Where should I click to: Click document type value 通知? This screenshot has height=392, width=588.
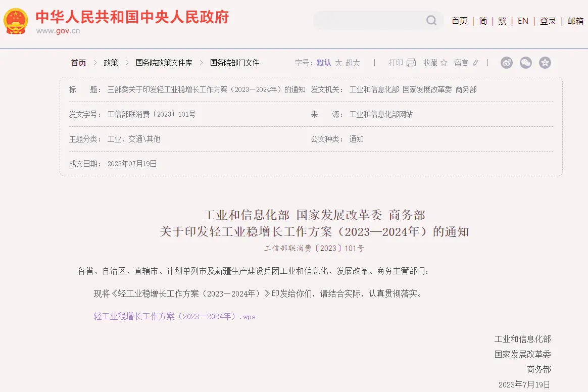(x=356, y=139)
